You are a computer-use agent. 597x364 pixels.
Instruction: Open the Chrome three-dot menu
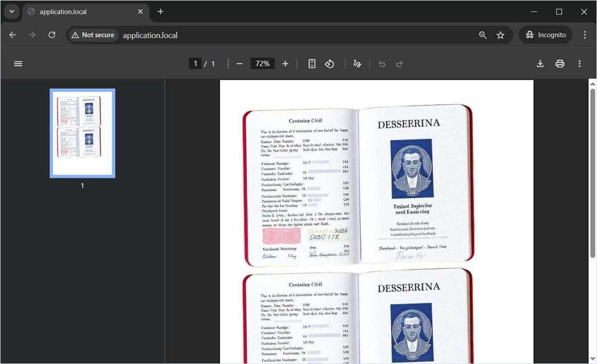tap(585, 35)
